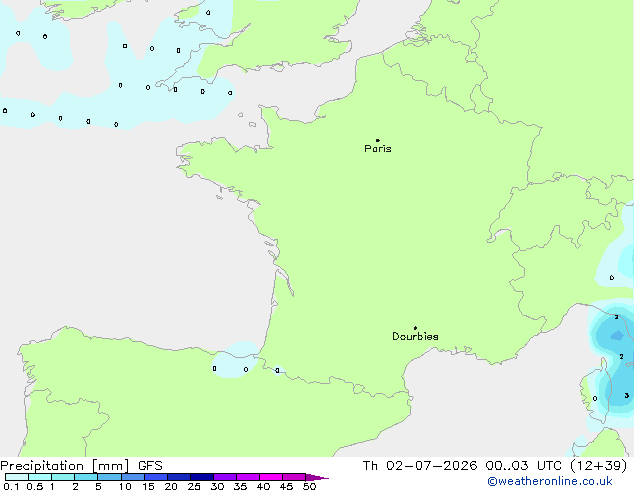Image resolution: width=634 pixels, height=490 pixels.
Task: Click the above-50 mm legend arrow tip
Action: coord(317,477)
